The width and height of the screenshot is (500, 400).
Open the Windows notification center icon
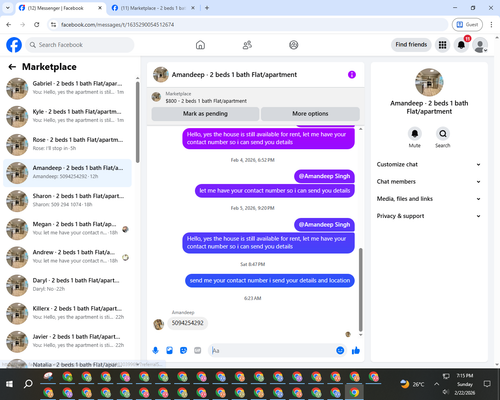tap(487, 384)
